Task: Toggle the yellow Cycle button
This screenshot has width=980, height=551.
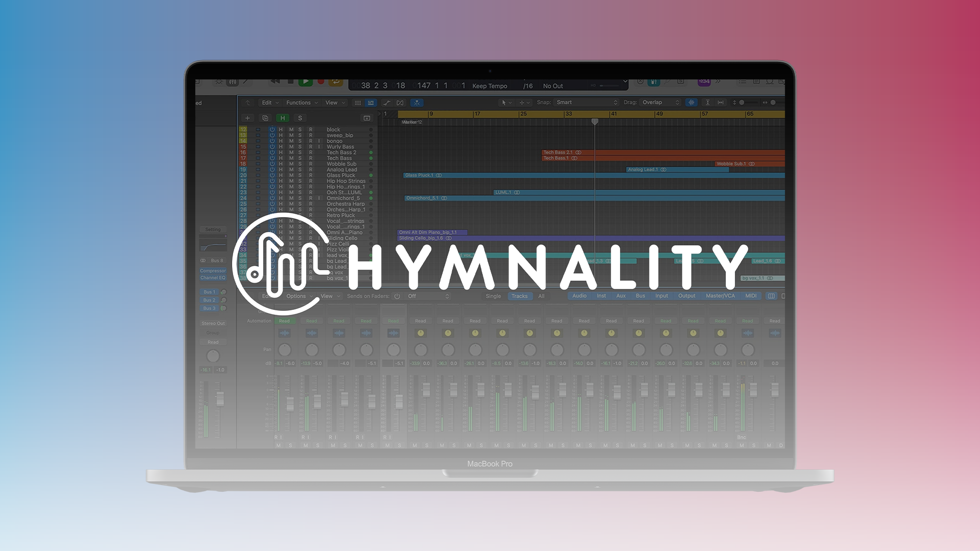Action: coord(336,82)
